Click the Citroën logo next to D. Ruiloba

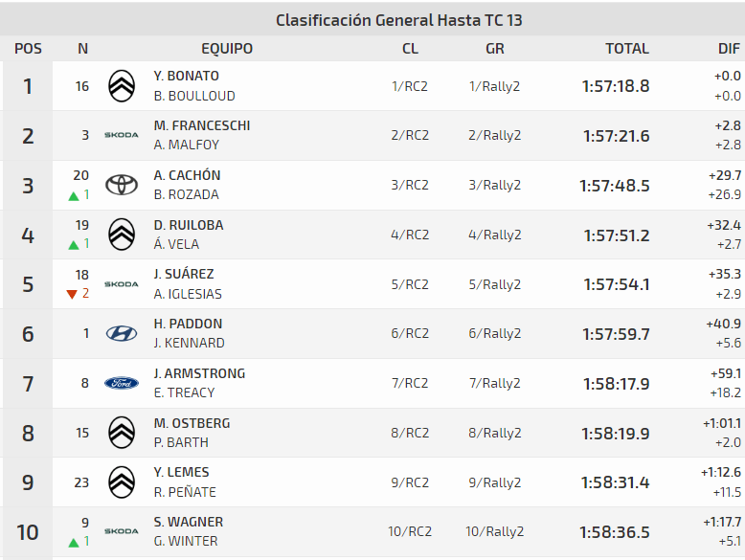coord(122,235)
